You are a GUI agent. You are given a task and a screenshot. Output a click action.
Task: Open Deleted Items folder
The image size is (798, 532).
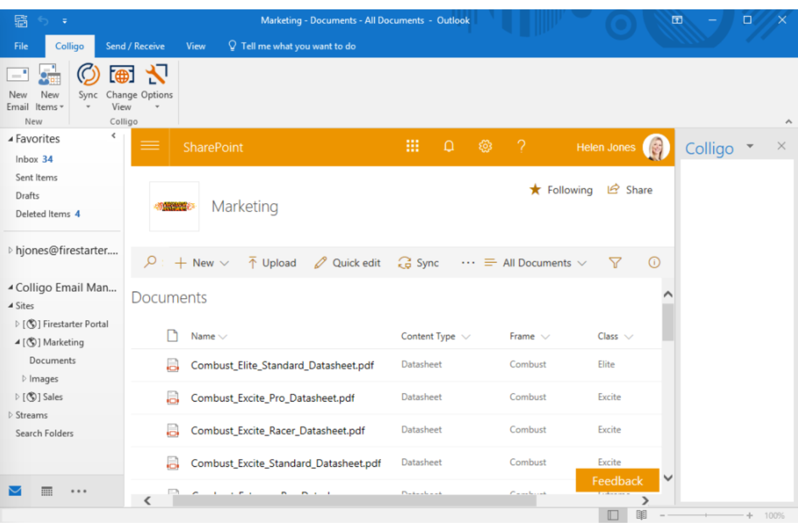[x=47, y=214]
